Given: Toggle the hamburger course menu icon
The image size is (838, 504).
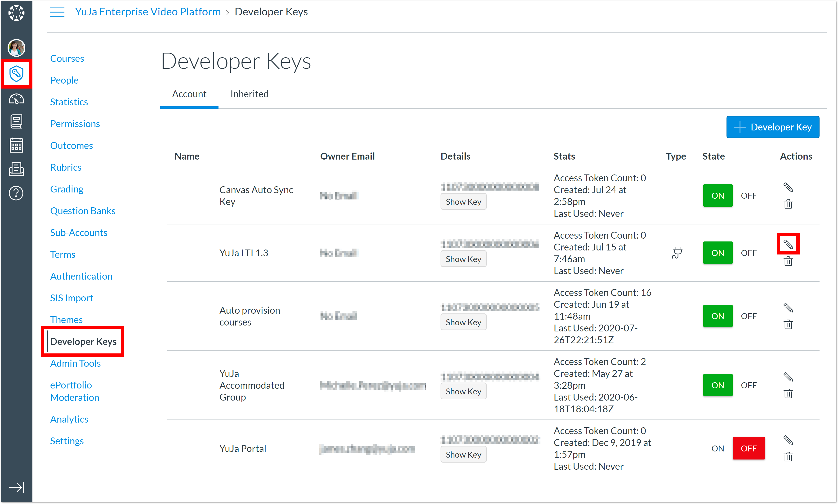Looking at the screenshot, I should (57, 12).
